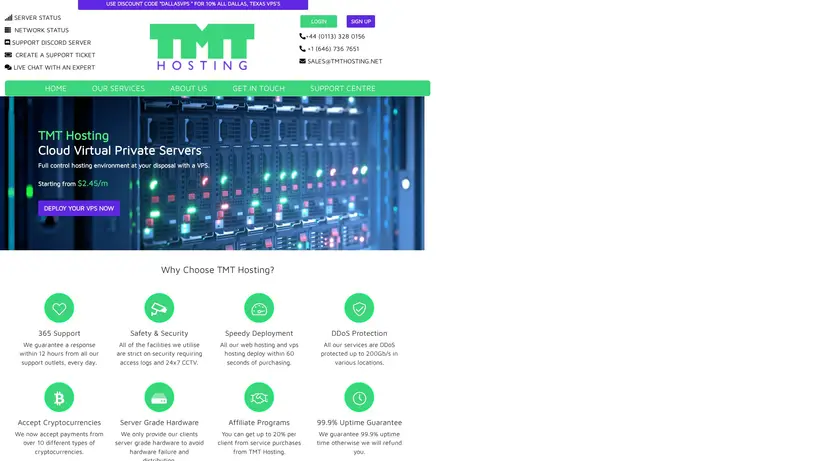Click the Support Discord Server icon
This screenshot has width=820, height=461.
(x=7, y=42)
